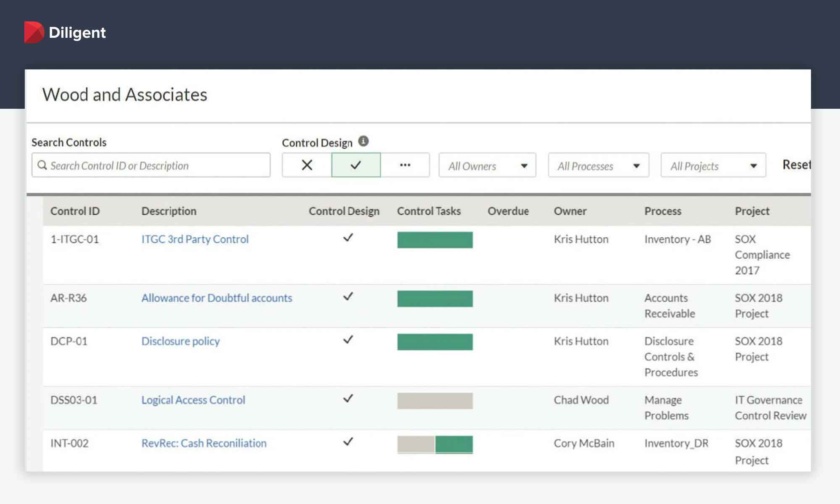Click the Diligent logo icon
Viewport: 840px width, 504px height.
click(34, 32)
